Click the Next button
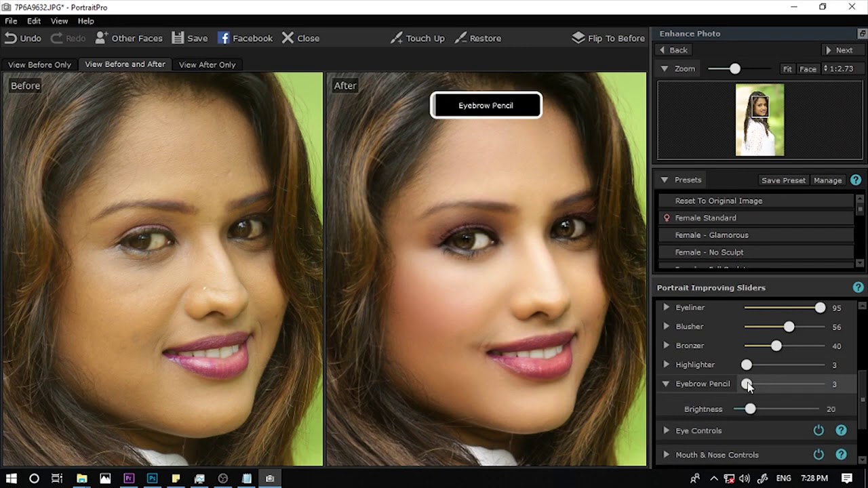The width and height of the screenshot is (868, 488). click(x=839, y=50)
